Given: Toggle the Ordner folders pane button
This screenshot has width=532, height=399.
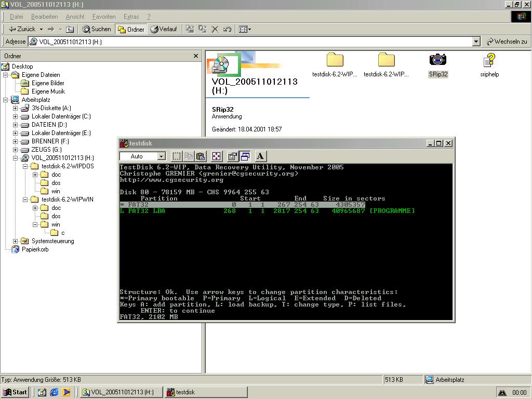Looking at the screenshot, I should pyautogui.click(x=131, y=29).
